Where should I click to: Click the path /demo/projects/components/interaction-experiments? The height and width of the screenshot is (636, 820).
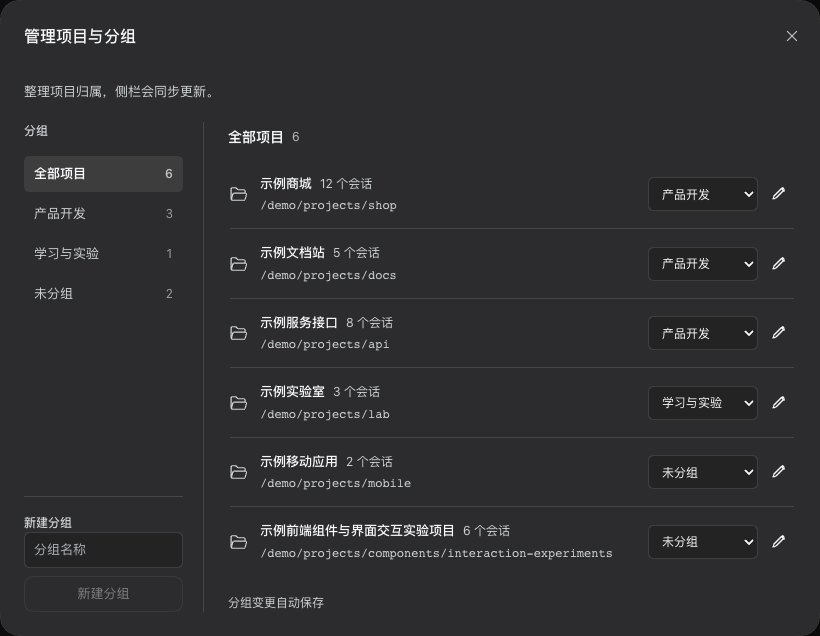tap(436, 553)
